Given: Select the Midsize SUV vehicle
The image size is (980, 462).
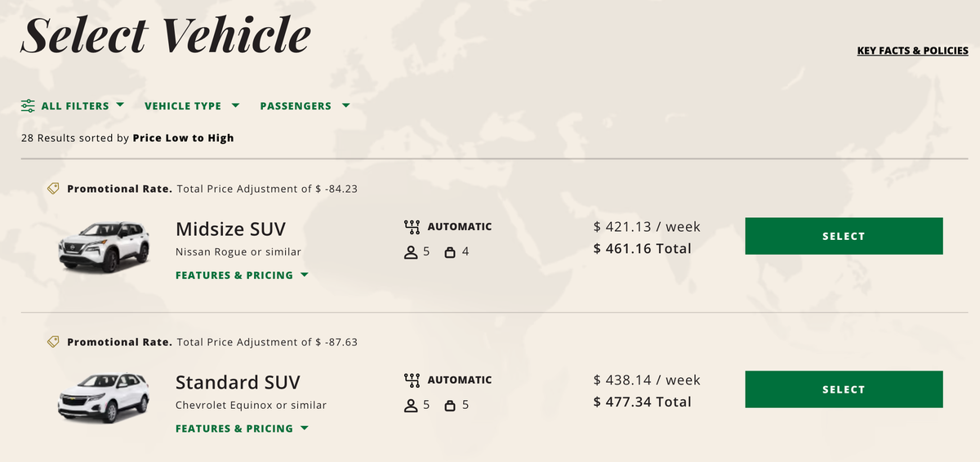Looking at the screenshot, I should (x=844, y=236).
